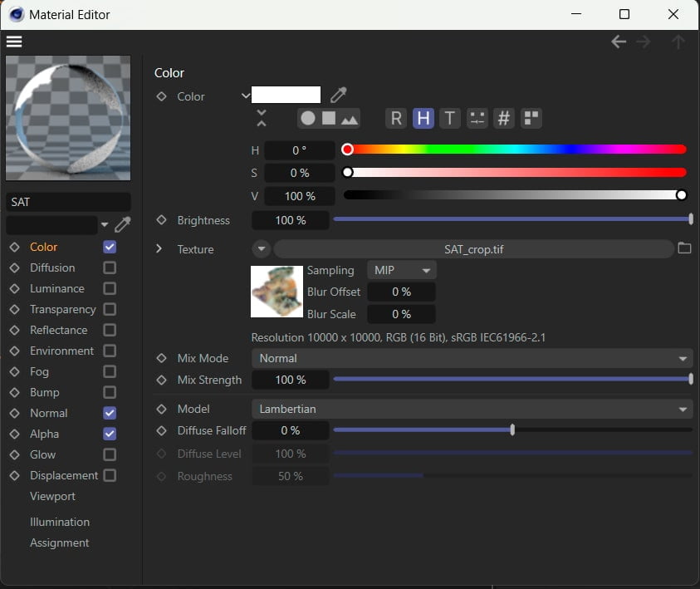The height and width of the screenshot is (589, 700).
Task: Click the Saturation slider track
Action: [x=514, y=172]
